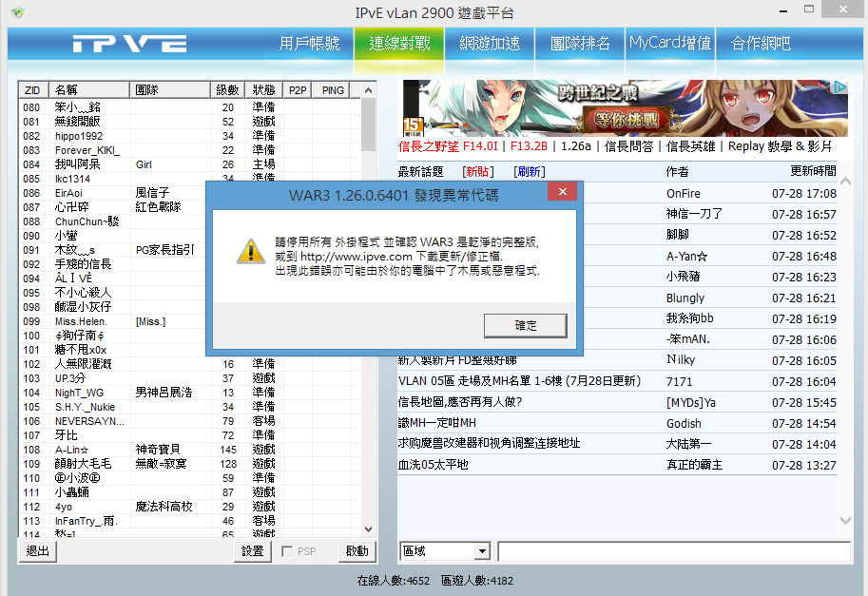Open the VLAN 05區 走場及MH名單 topic
The height and width of the screenshot is (596, 868).
tap(519, 381)
